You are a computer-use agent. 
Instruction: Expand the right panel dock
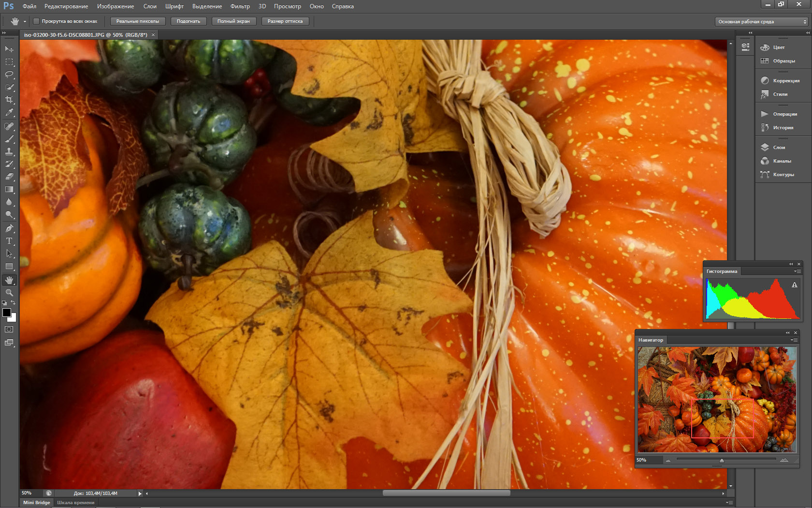point(808,33)
